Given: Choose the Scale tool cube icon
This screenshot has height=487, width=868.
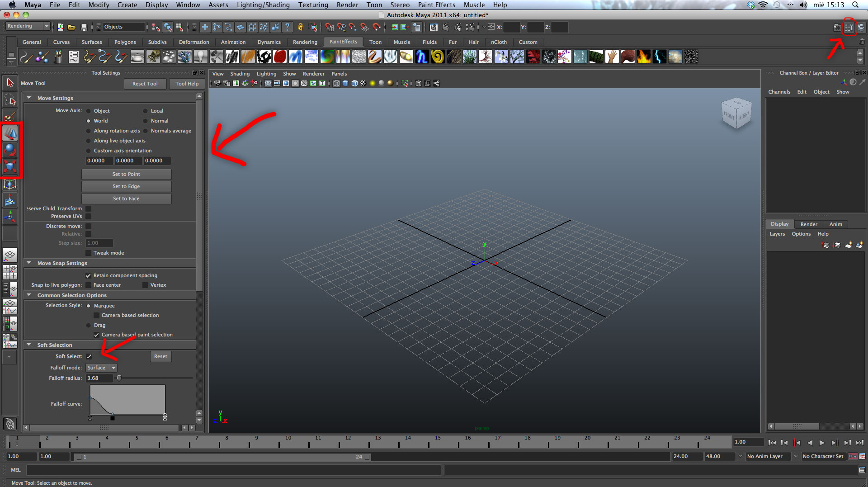Looking at the screenshot, I should pos(10,166).
